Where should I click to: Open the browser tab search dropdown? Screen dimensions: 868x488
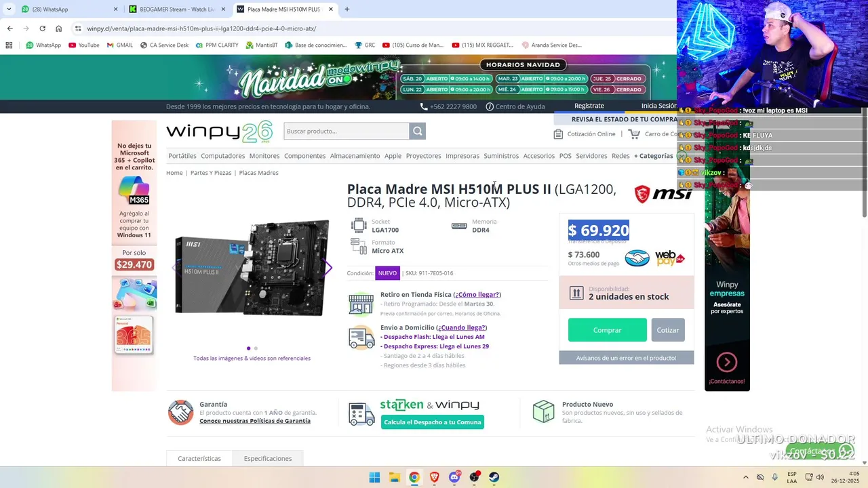click(x=9, y=9)
